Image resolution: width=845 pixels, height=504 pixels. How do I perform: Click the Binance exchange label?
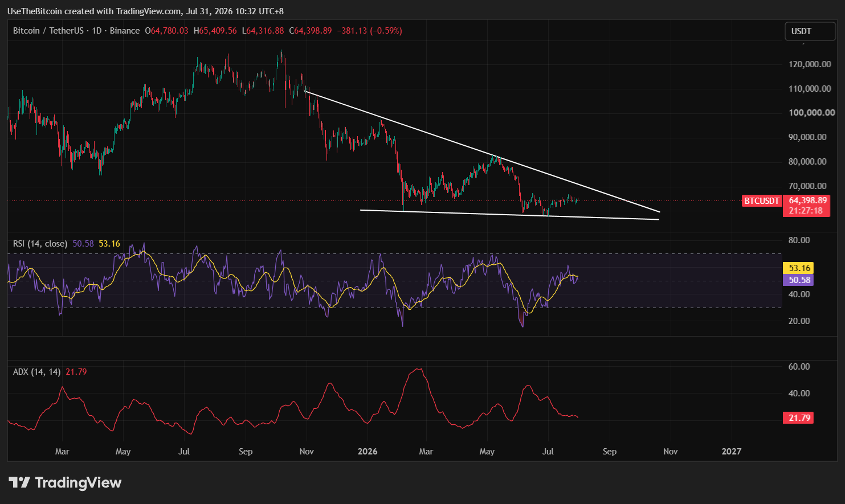pyautogui.click(x=125, y=31)
